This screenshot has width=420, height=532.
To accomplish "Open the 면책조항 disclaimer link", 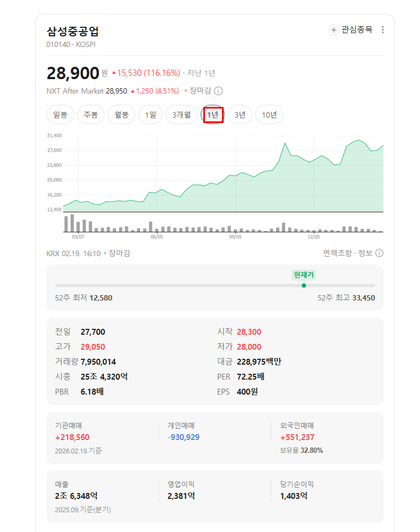I will (338, 253).
